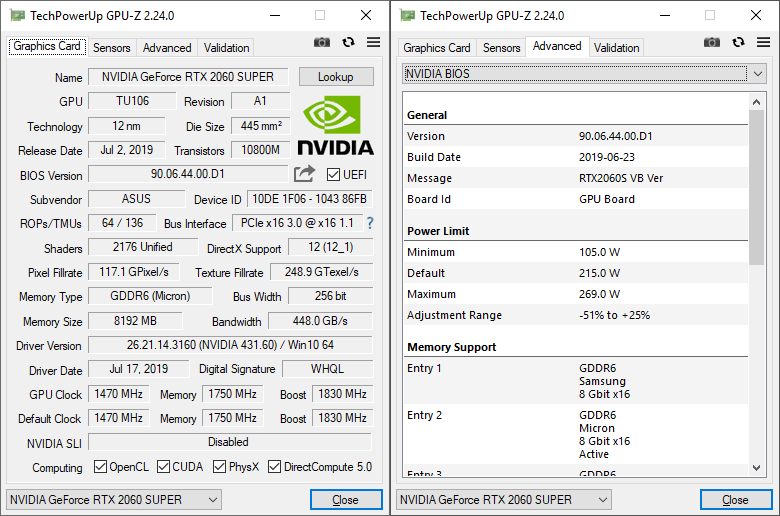Click Close button in right window

(736, 500)
